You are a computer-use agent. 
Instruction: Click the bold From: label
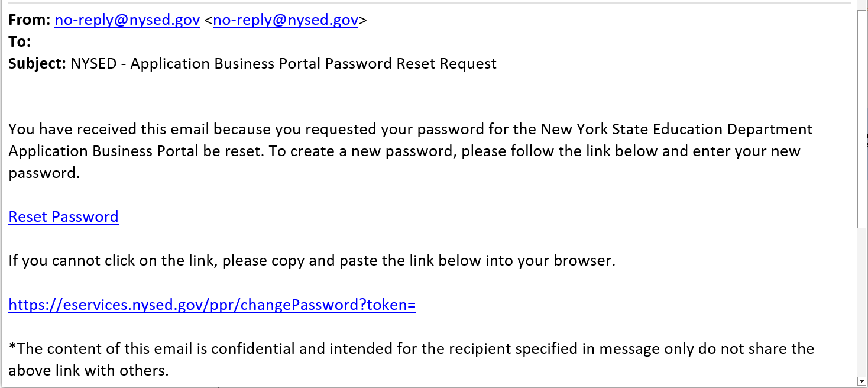pyautogui.click(x=29, y=20)
